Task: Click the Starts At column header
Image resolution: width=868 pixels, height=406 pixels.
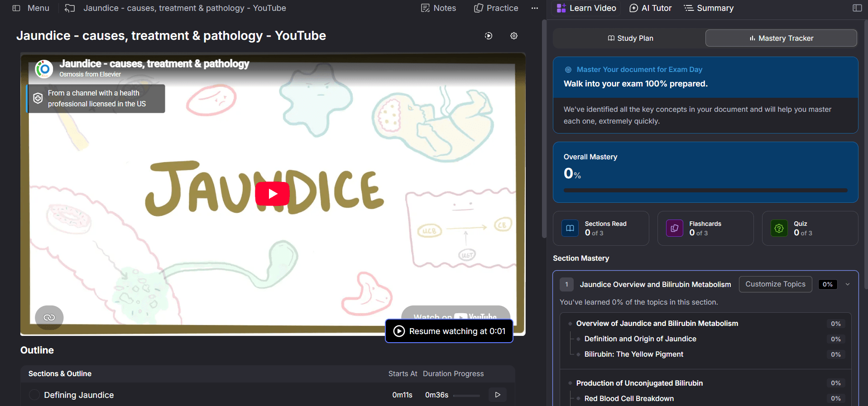Action: (403, 374)
